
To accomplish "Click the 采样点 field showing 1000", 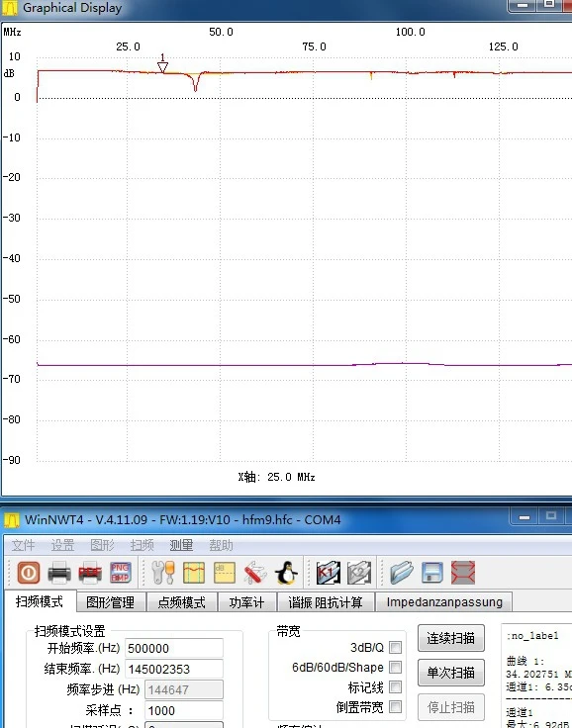I will 184,710.
